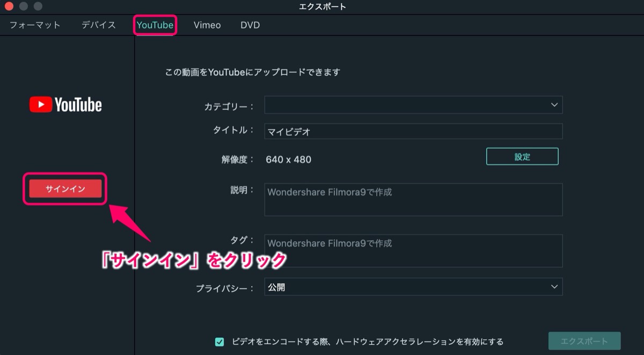
Task: Select the YouTube export tab
Action: (x=155, y=25)
